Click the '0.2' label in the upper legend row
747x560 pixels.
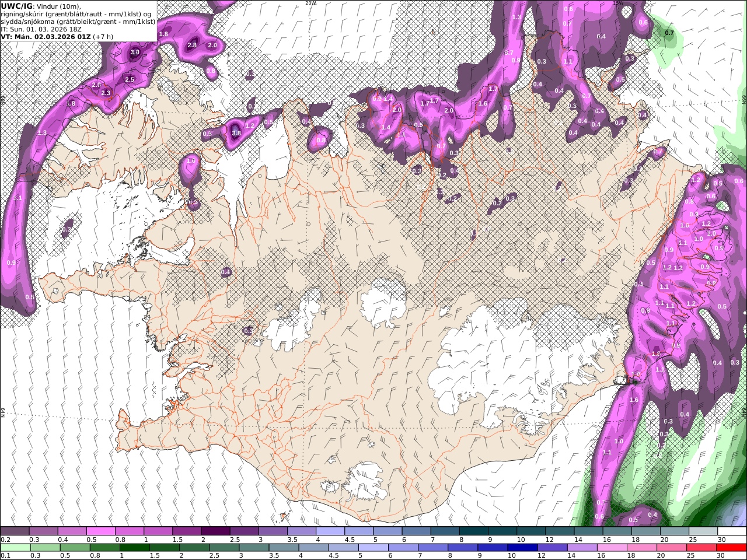tap(5, 540)
